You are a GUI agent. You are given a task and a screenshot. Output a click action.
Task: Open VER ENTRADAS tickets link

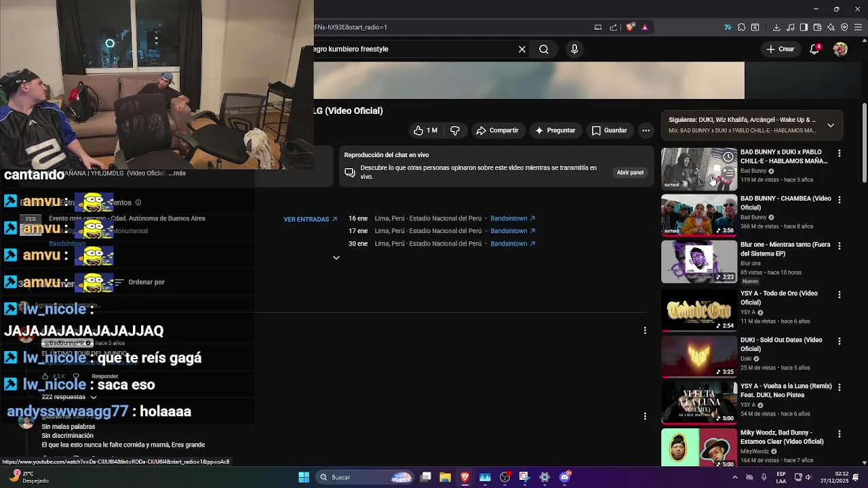(x=311, y=219)
